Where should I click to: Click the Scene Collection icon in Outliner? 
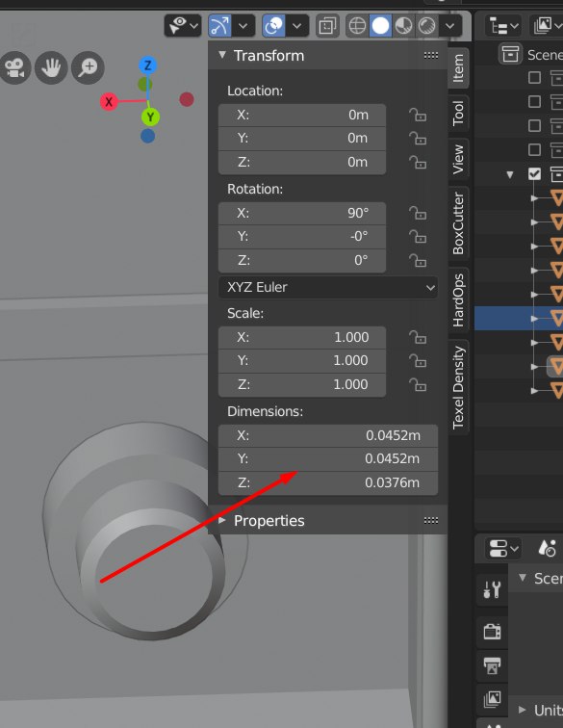click(x=510, y=54)
